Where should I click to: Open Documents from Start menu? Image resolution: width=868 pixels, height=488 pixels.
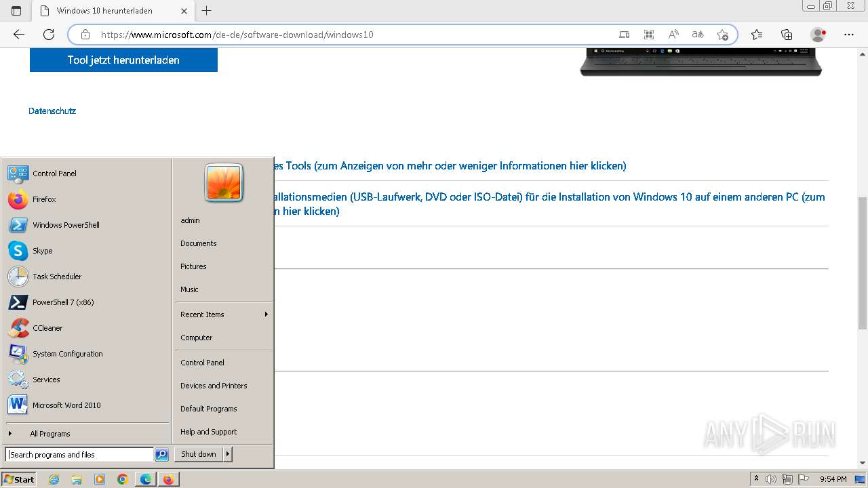click(x=224, y=243)
